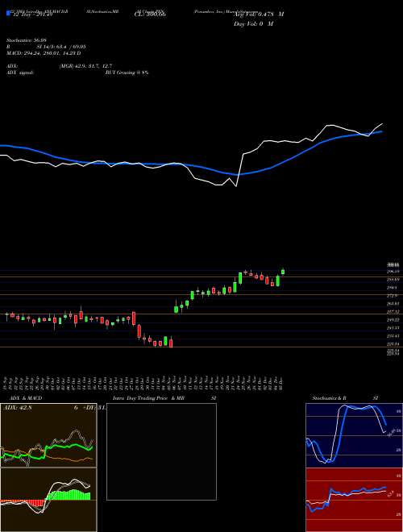Click the 257.12 price axis label
The width and height of the screenshot is (403, 532).
[x=393, y=311]
